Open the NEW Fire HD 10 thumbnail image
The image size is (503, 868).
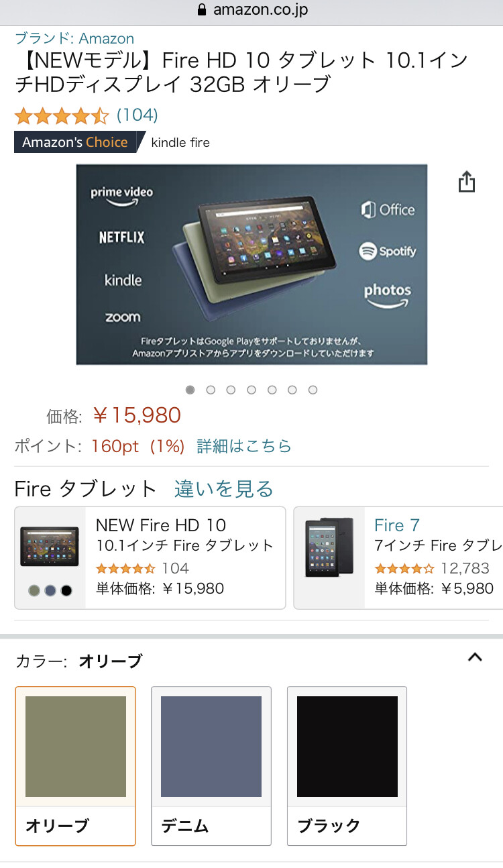tap(50, 547)
